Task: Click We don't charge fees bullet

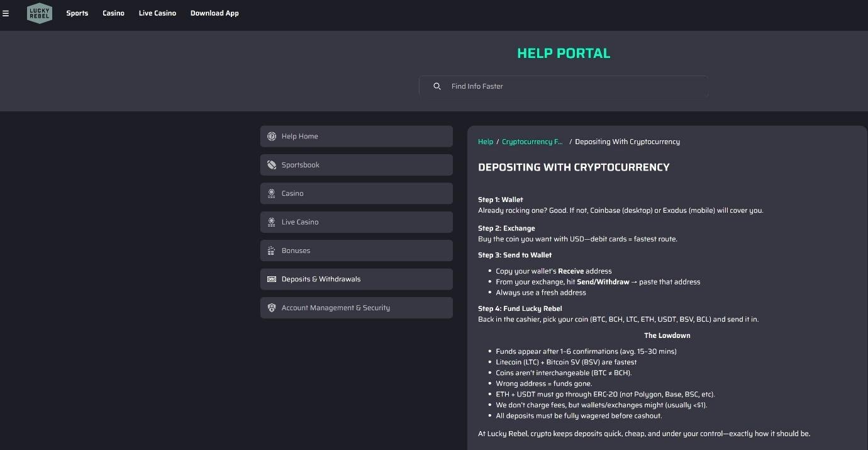Action: (601, 405)
